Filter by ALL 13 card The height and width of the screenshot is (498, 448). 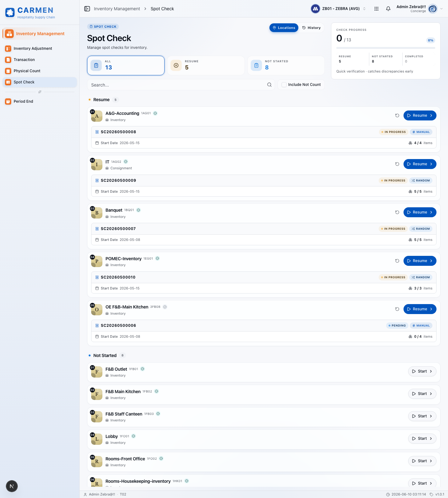126,65
